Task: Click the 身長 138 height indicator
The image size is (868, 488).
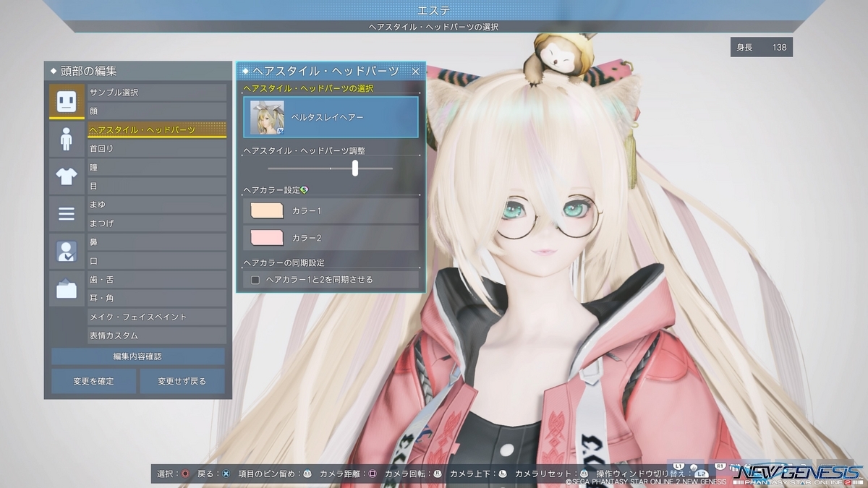Action: 762,48
